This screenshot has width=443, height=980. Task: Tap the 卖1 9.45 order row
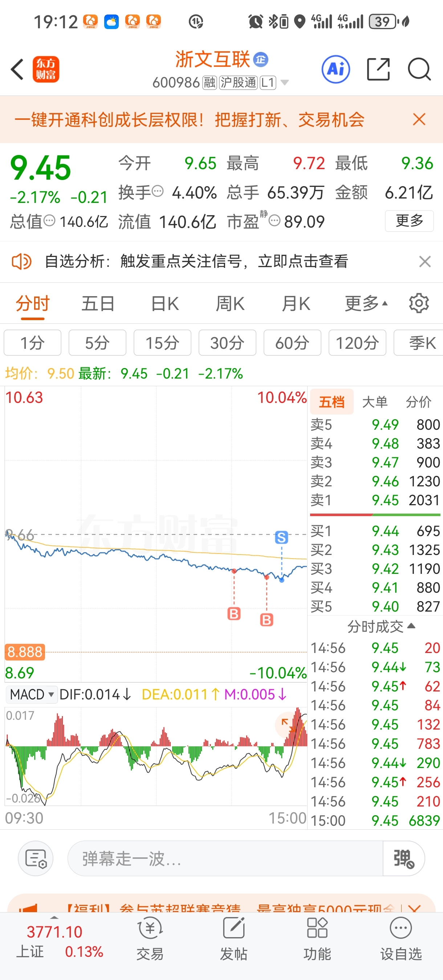pos(375,500)
